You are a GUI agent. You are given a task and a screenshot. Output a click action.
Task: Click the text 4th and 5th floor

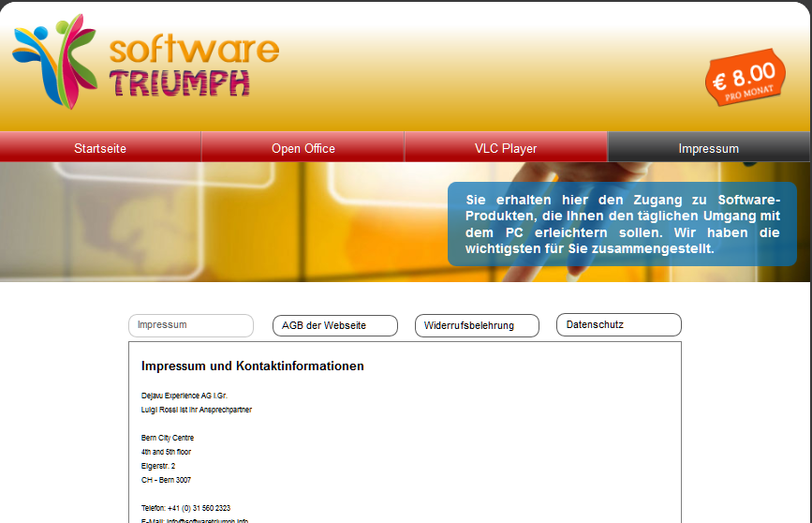[166, 452]
